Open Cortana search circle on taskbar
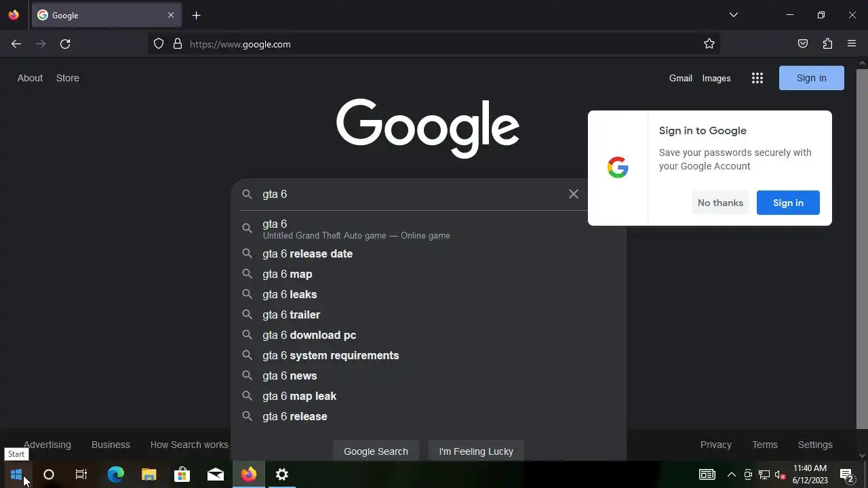This screenshot has height=488, width=868. click(49, 474)
